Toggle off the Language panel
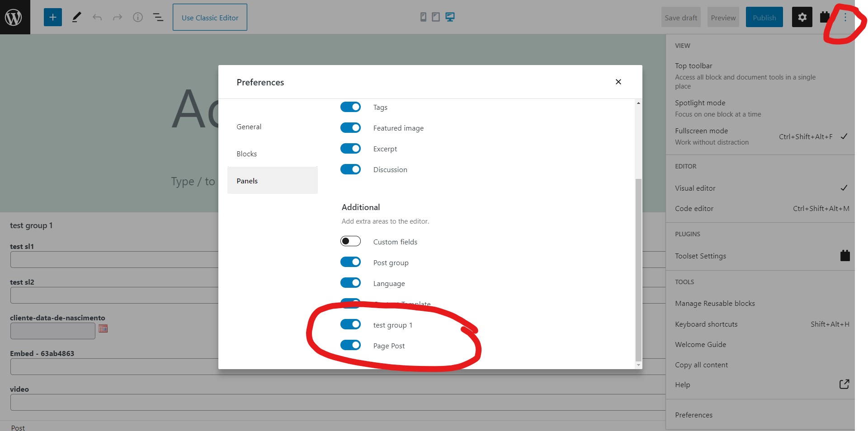Viewport: 868px width, 431px height. (x=350, y=283)
